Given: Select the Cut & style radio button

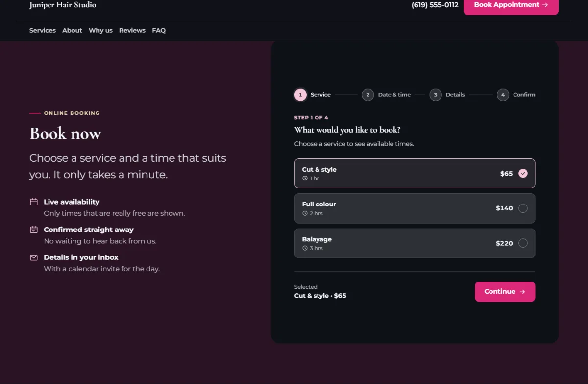Looking at the screenshot, I should point(523,173).
